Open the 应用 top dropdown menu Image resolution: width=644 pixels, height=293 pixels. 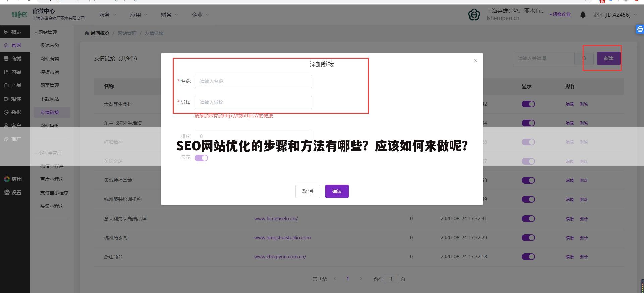tap(139, 15)
